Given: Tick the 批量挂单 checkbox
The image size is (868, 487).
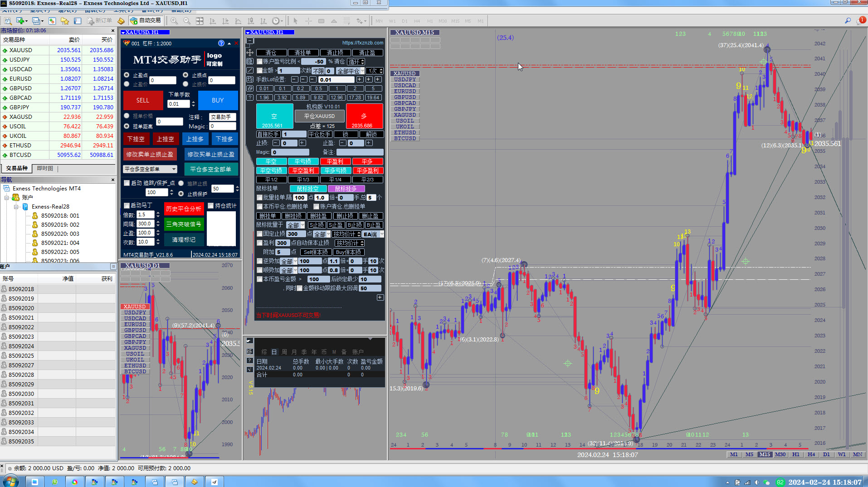Looking at the screenshot, I should (260, 197).
